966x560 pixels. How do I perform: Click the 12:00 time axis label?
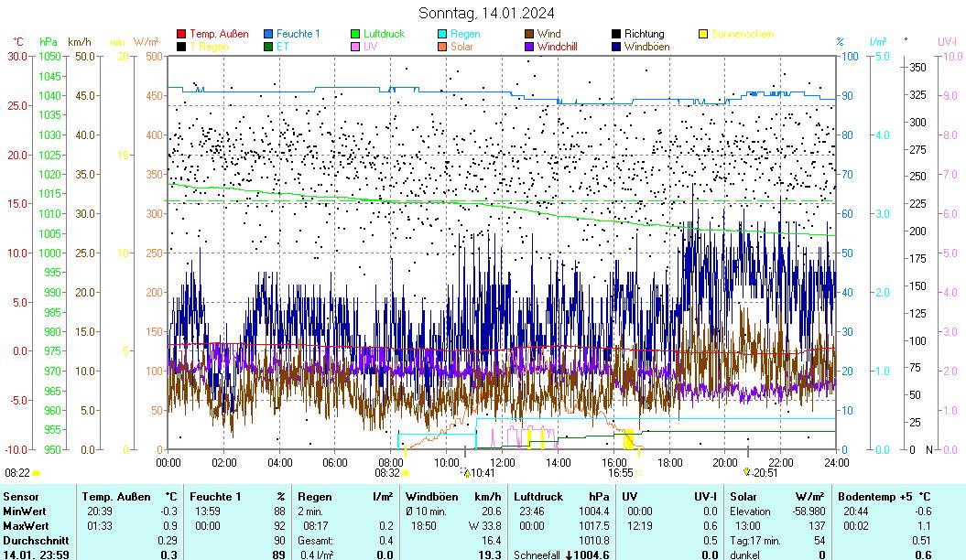502,462
